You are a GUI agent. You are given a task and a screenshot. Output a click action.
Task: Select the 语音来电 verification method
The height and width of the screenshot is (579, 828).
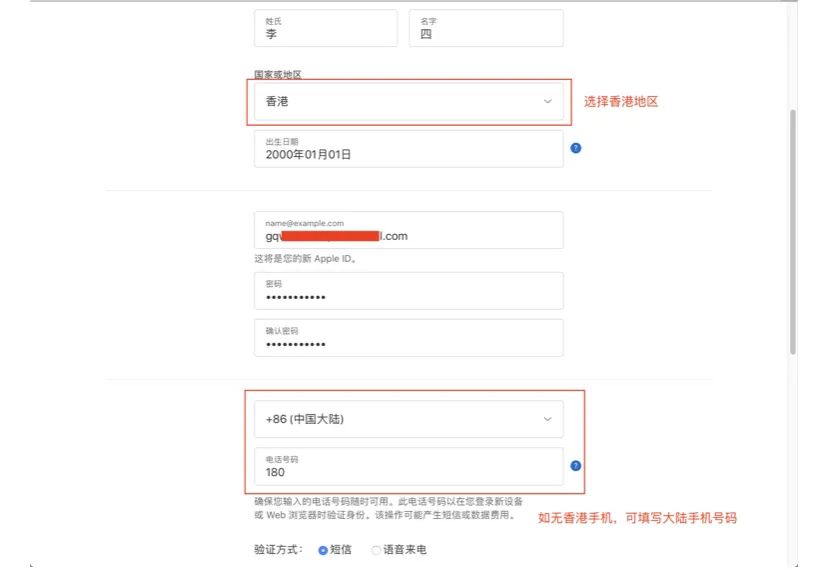coord(377,548)
